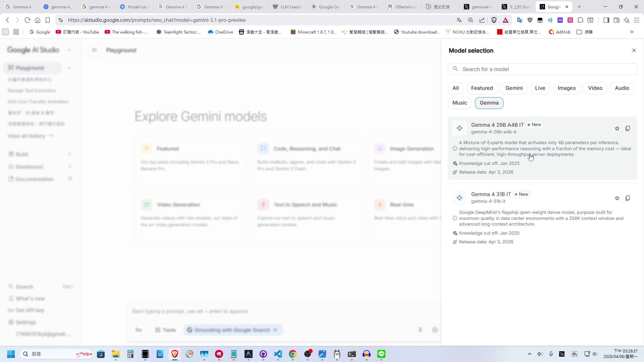The height and width of the screenshot is (362, 644).
Task: Select the Audio filter chip
Action: pyautogui.click(x=622, y=88)
